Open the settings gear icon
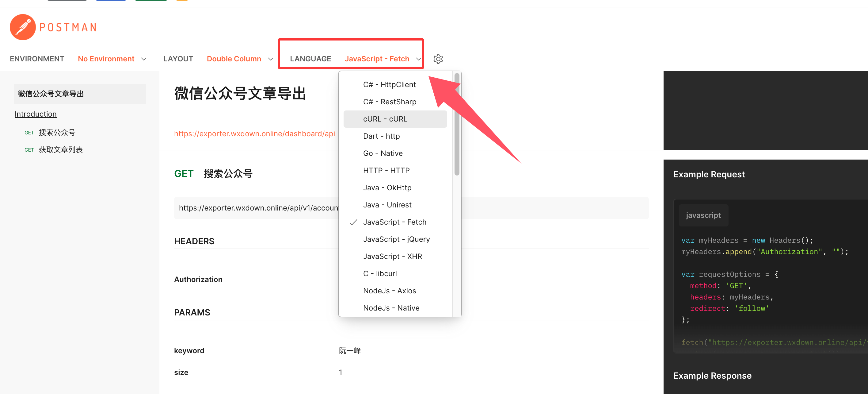Image resolution: width=868 pixels, height=394 pixels. tap(438, 59)
